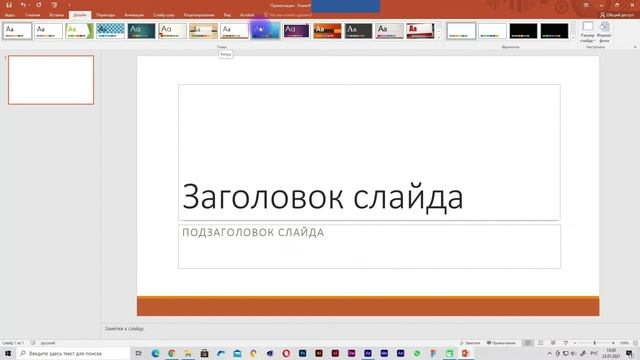The image size is (640, 360).
Task: Click the zoom slider handle
Action: click(594, 343)
